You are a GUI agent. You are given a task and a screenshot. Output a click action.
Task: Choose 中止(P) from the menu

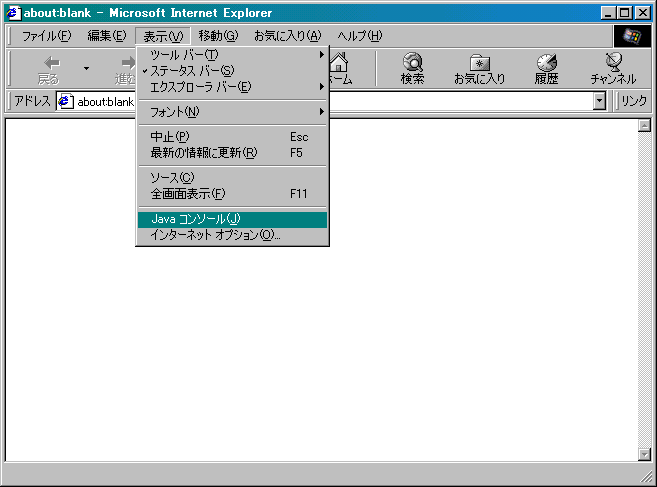233,137
